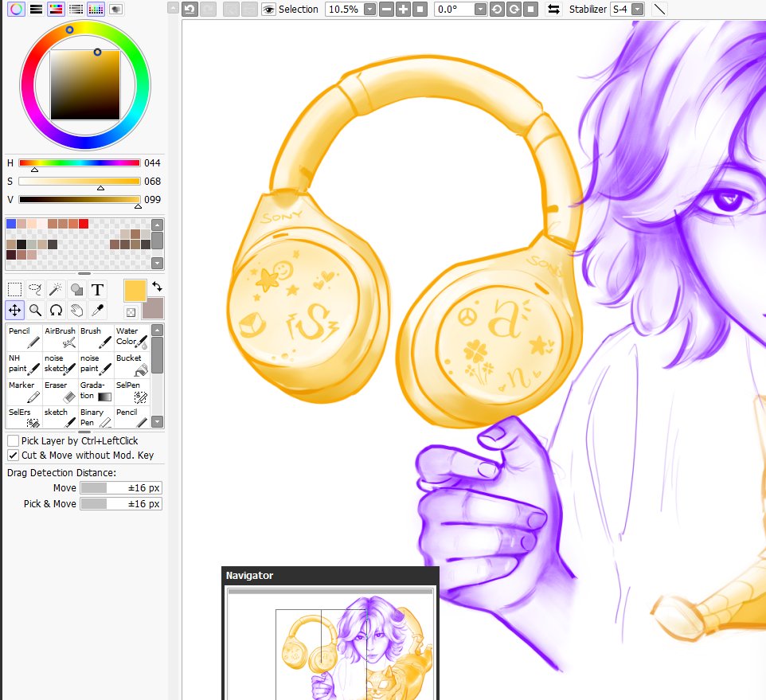Rotate canvas counterclockwise button
The image size is (766, 700).
coord(497,10)
